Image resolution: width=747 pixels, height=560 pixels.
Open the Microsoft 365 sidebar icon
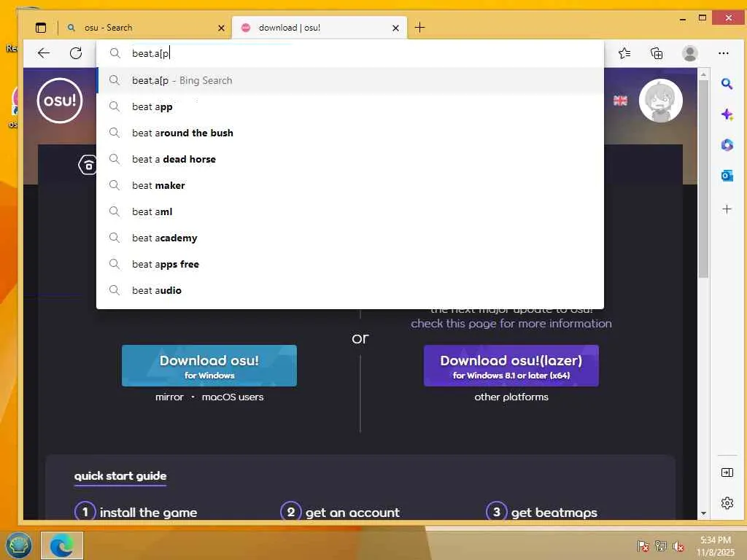click(727, 145)
